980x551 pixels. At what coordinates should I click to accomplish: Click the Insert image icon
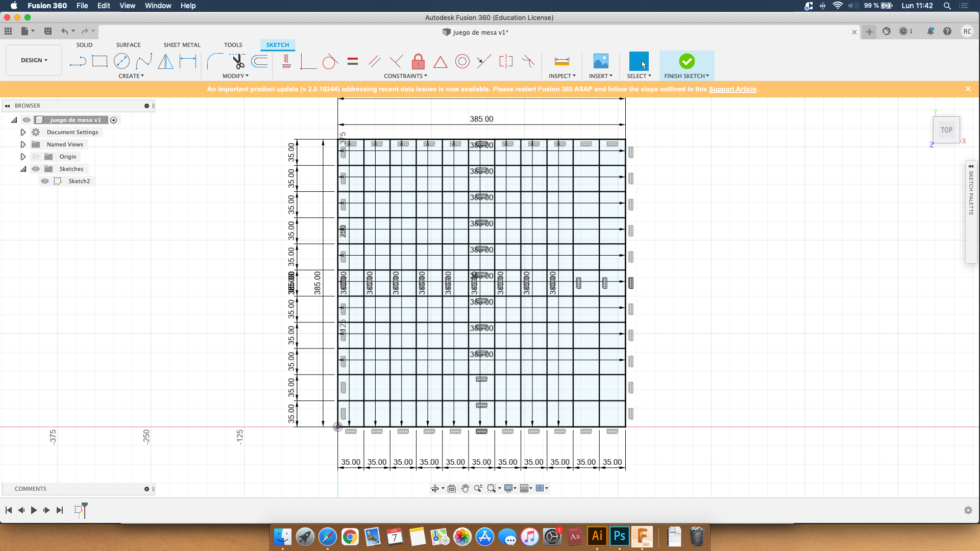coord(600,62)
